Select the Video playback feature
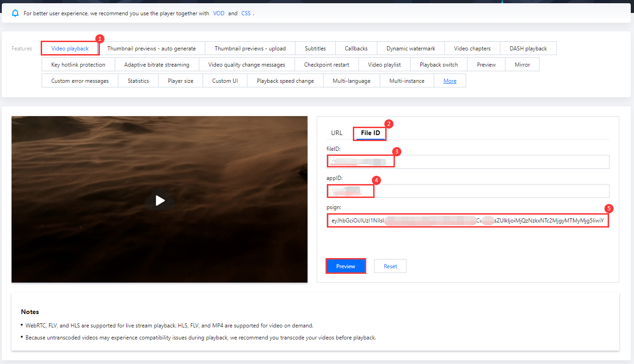 click(x=70, y=49)
